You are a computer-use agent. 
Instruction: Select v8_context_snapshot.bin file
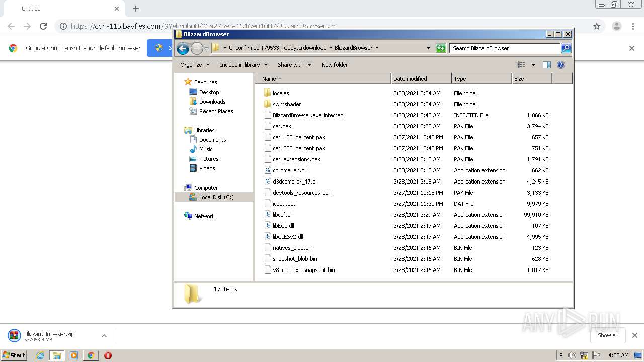303,270
